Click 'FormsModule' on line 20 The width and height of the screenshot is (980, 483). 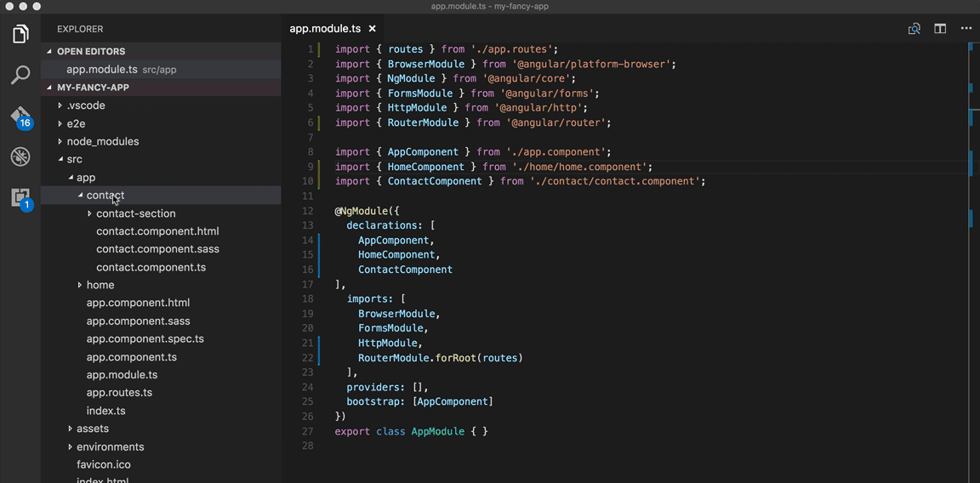tap(390, 328)
